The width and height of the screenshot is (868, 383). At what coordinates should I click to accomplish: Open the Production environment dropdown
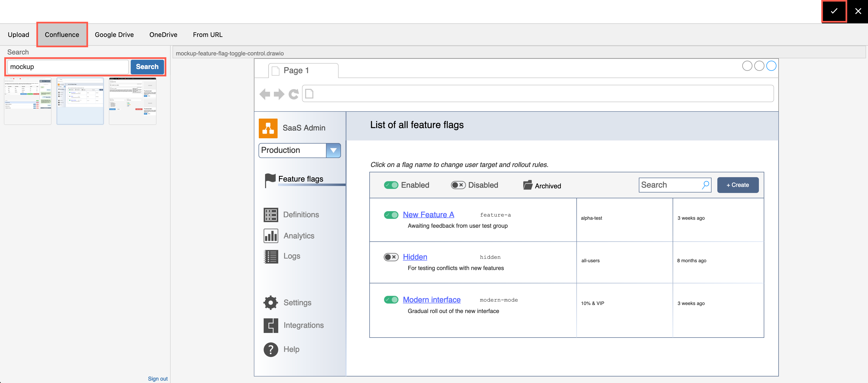point(333,150)
